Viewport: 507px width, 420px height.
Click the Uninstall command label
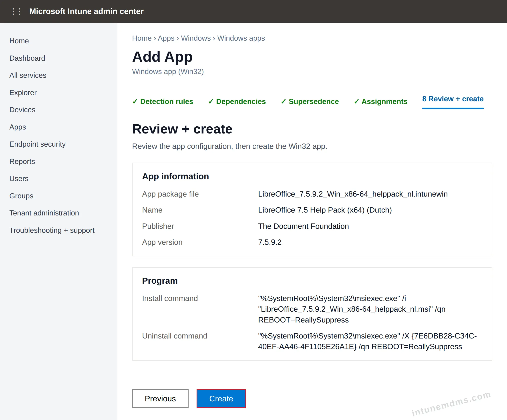point(175,336)
